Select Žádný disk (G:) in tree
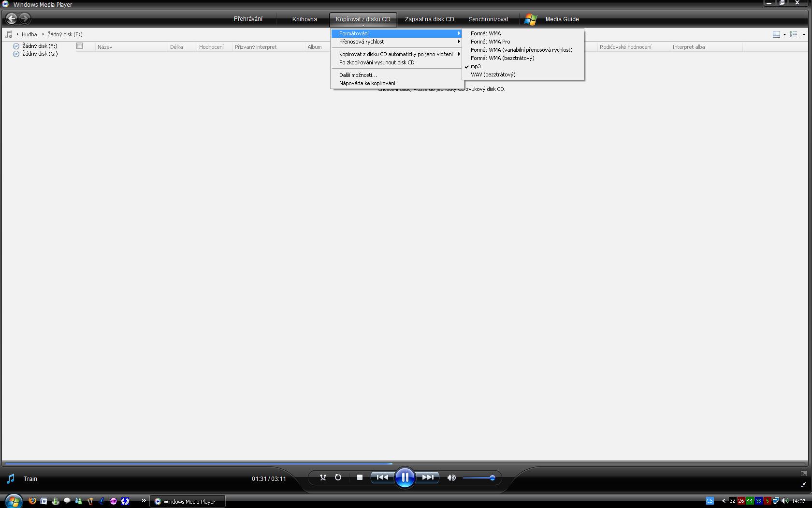The image size is (812, 508). pyautogui.click(x=40, y=54)
